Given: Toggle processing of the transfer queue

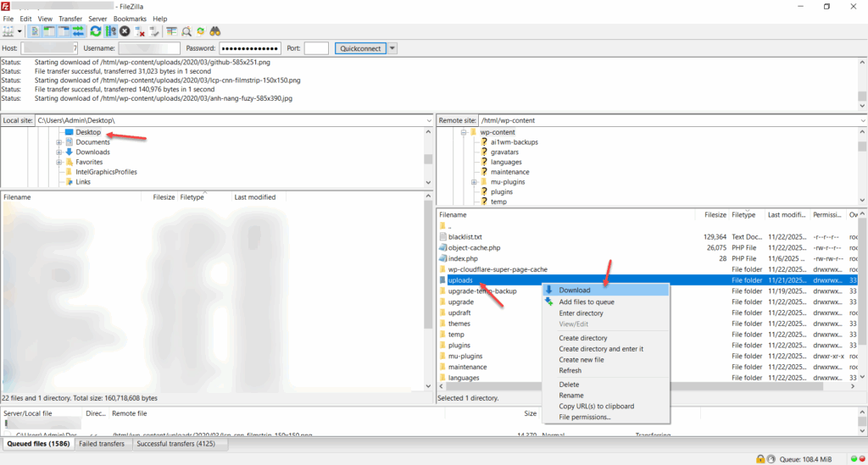Looking at the screenshot, I should pyautogui.click(x=110, y=31).
